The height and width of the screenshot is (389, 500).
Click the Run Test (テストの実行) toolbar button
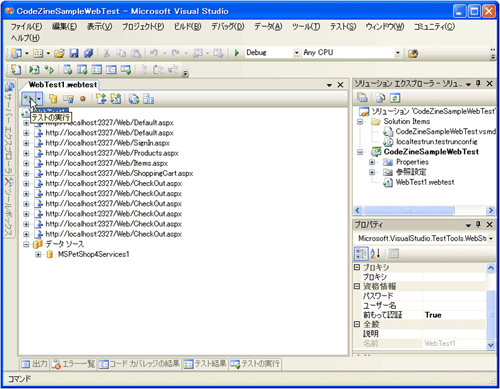(29, 99)
